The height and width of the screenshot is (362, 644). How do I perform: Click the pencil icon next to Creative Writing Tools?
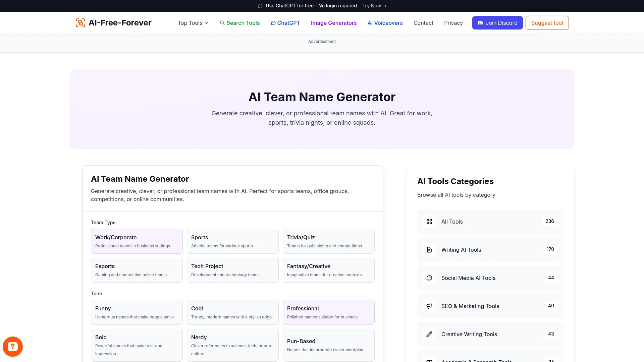point(429,334)
